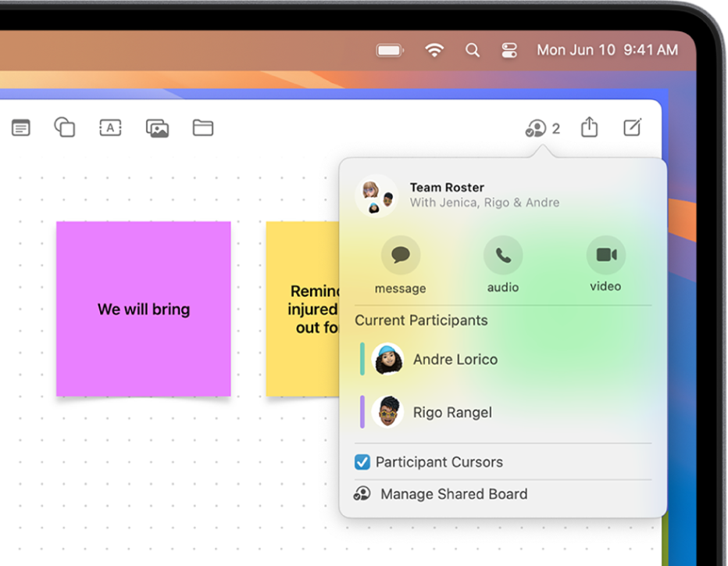Select Andre Lorico from Current Participants
This screenshot has height=566, width=728.
[455, 359]
